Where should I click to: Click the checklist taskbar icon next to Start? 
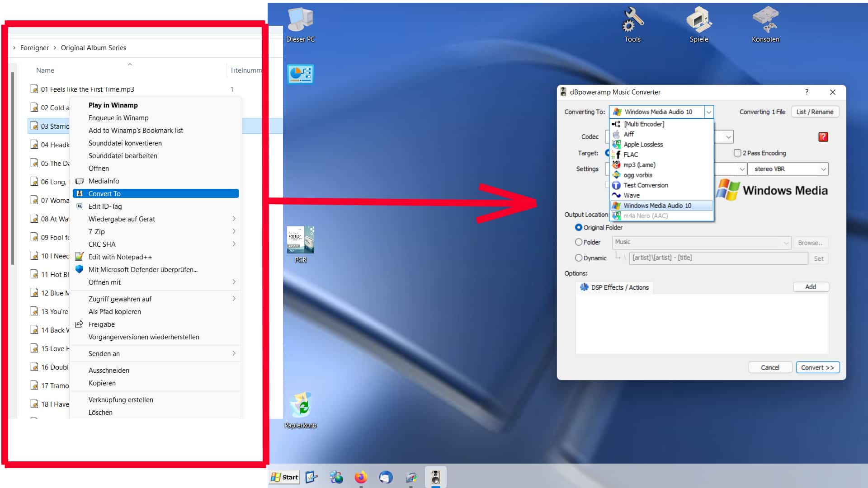(312, 477)
